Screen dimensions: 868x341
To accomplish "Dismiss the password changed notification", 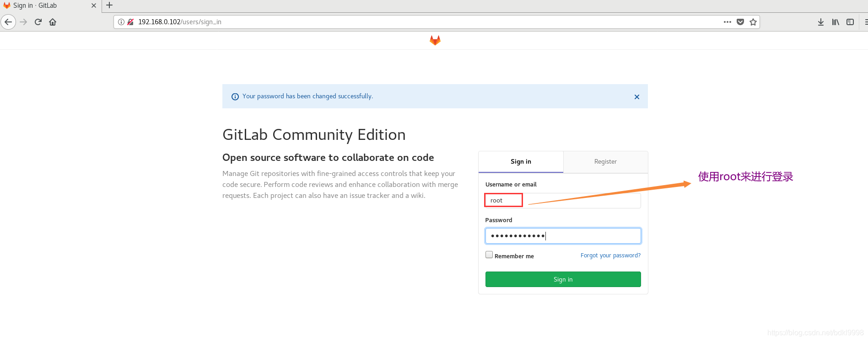I will click(637, 97).
